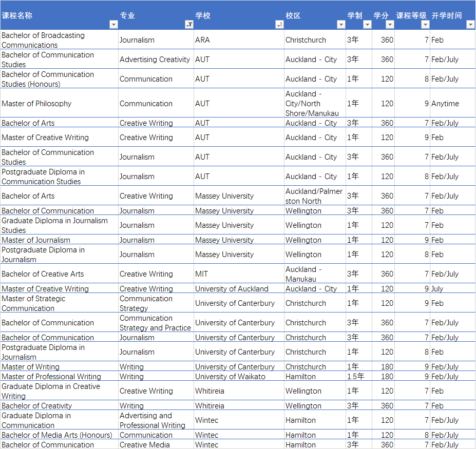
Task: Click the Creative Media cell
Action: 156,444
